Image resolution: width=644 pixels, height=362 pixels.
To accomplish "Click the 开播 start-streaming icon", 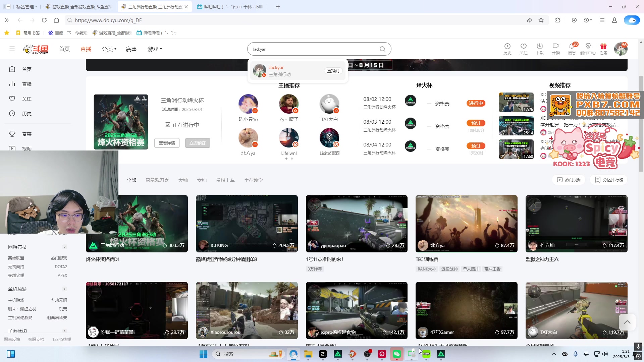I will 555,49.
